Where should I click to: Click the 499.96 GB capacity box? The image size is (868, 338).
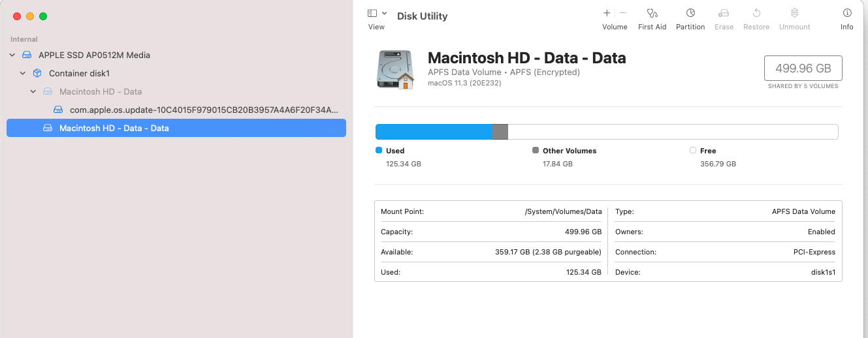click(803, 68)
